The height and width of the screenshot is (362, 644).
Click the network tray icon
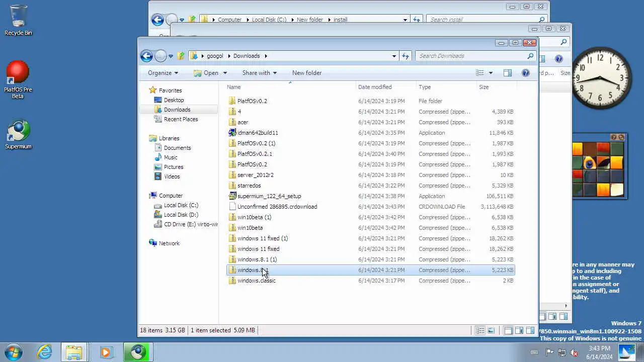(562, 352)
